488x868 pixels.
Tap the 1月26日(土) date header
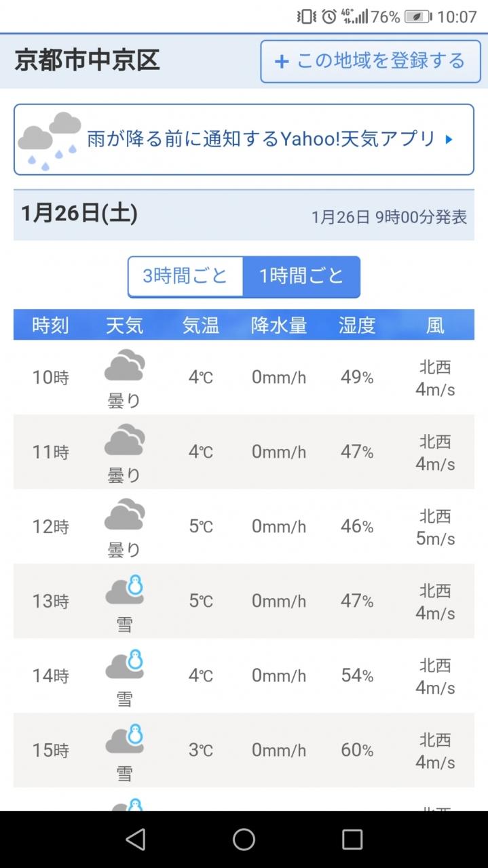pyautogui.click(x=79, y=214)
